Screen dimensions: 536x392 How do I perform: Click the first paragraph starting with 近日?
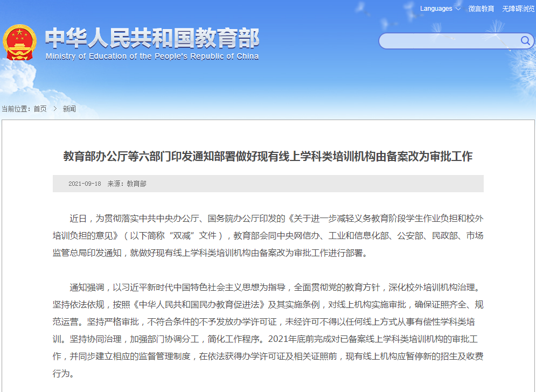click(x=268, y=235)
